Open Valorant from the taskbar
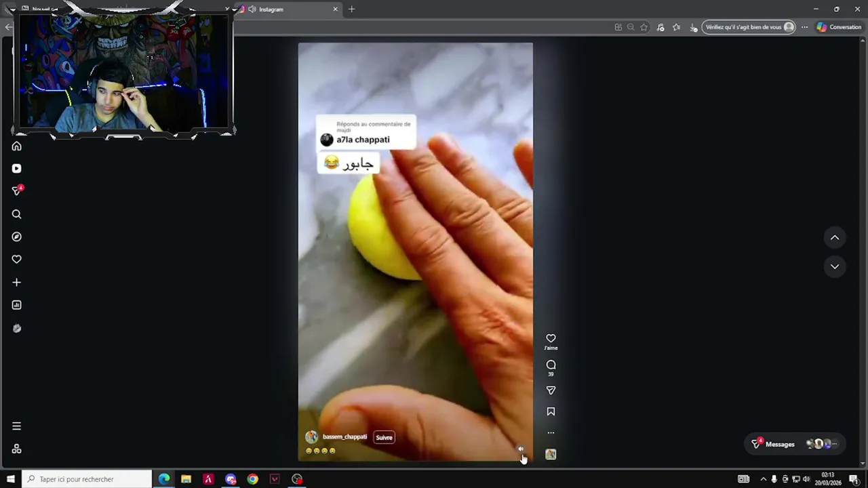The width and height of the screenshot is (868, 488). point(275,479)
